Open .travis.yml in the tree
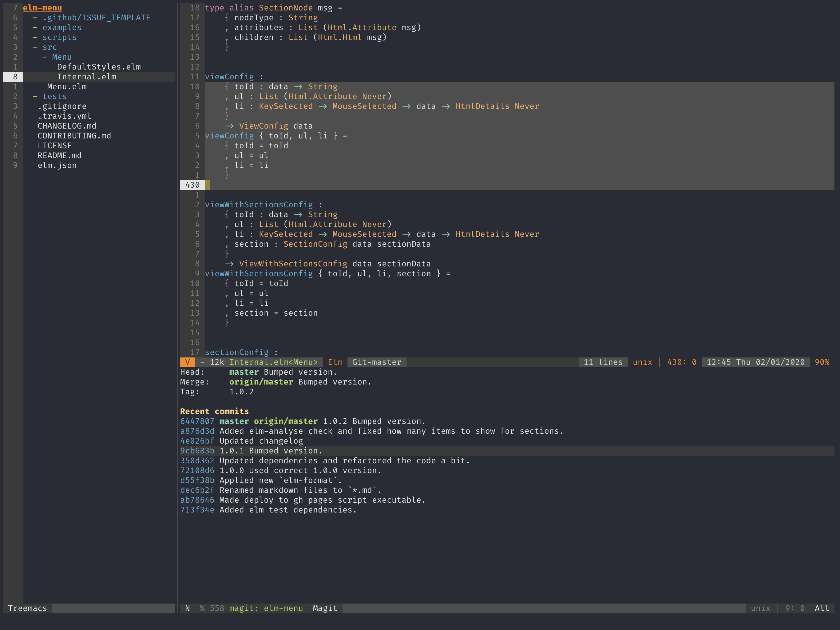The height and width of the screenshot is (630, 840). point(64,116)
